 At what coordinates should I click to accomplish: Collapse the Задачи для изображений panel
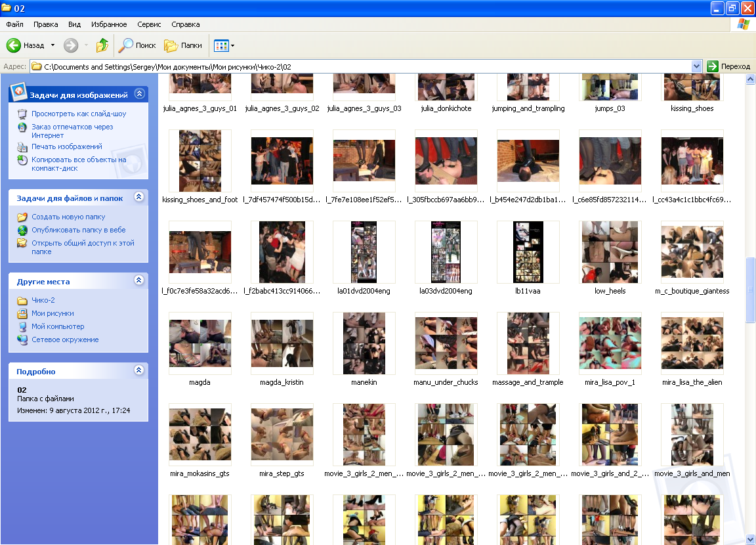coord(140,93)
